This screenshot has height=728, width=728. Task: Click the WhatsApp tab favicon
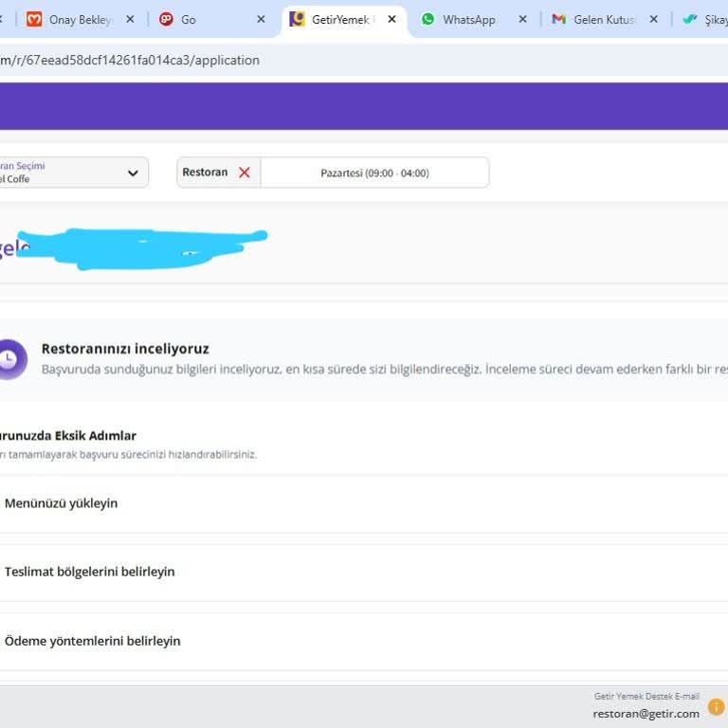click(428, 19)
